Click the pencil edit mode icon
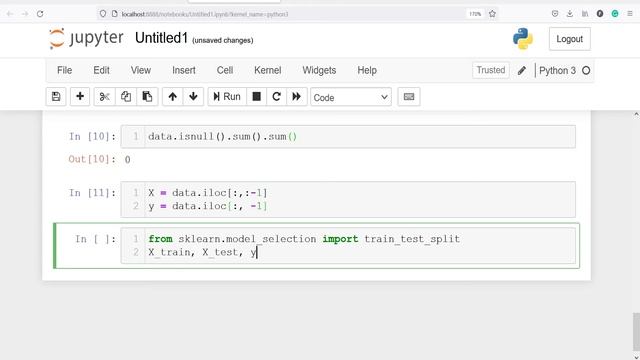The width and height of the screenshot is (640, 360). [x=522, y=71]
